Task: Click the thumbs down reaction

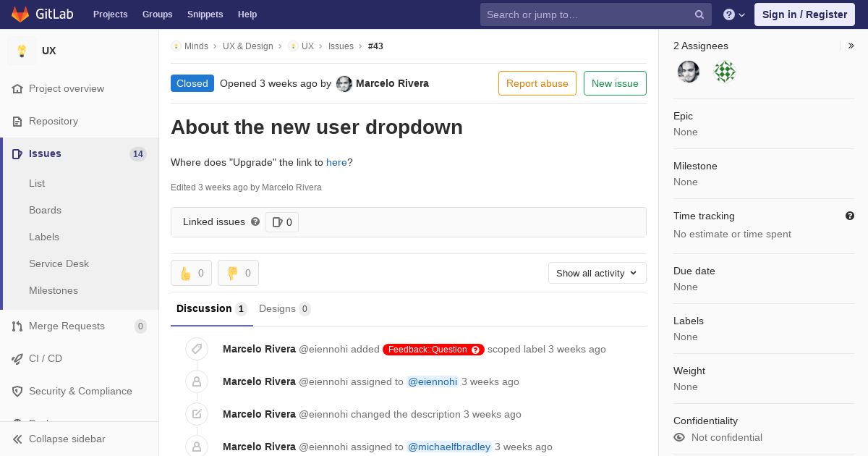Action: (x=238, y=273)
